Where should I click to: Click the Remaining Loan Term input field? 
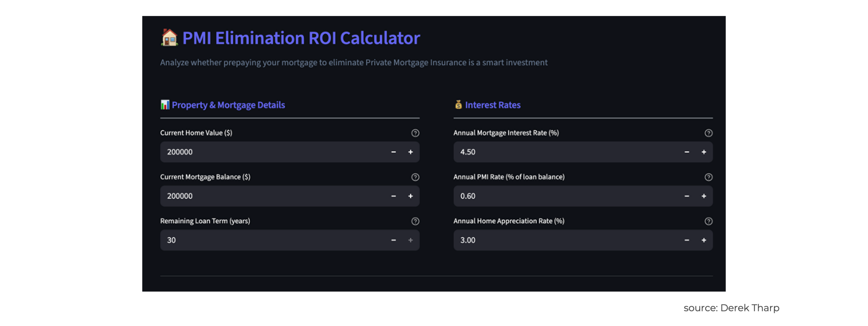pyautogui.click(x=271, y=240)
